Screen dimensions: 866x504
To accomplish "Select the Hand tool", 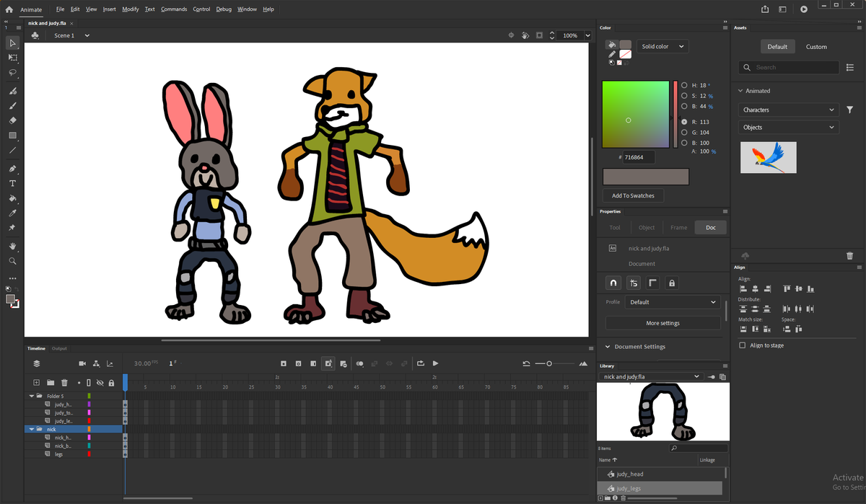I will (x=12, y=246).
